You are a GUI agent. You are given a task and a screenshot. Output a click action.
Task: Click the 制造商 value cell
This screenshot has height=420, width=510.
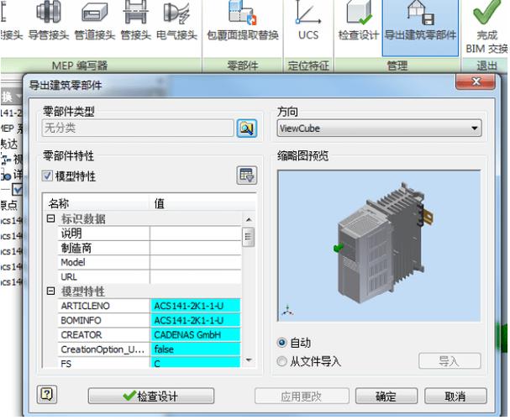pyautogui.click(x=196, y=248)
